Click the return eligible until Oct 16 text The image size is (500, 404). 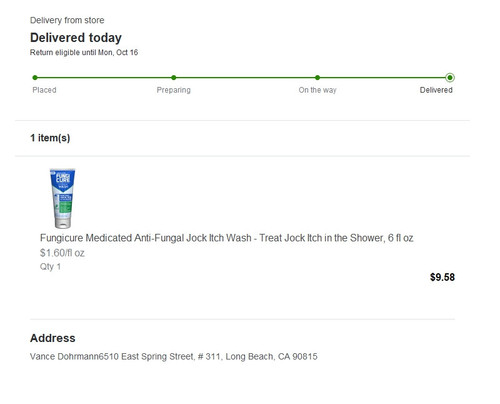tap(84, 52)
